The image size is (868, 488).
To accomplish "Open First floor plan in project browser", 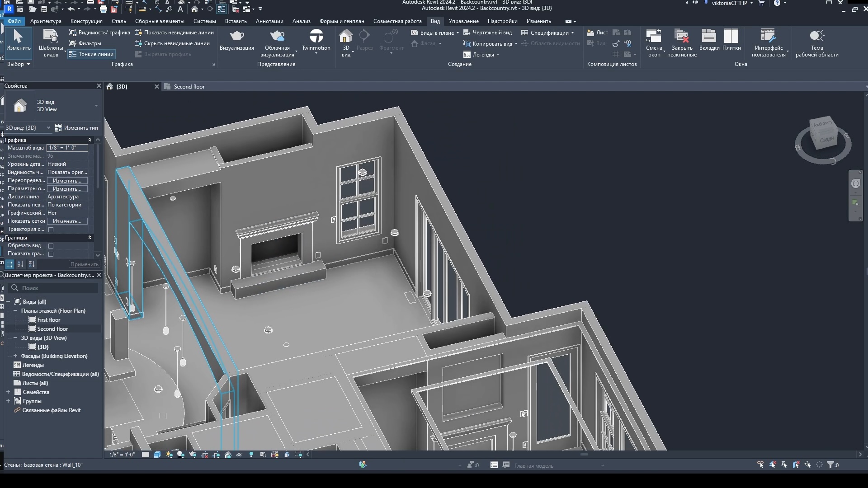I will tap(48, 320).
